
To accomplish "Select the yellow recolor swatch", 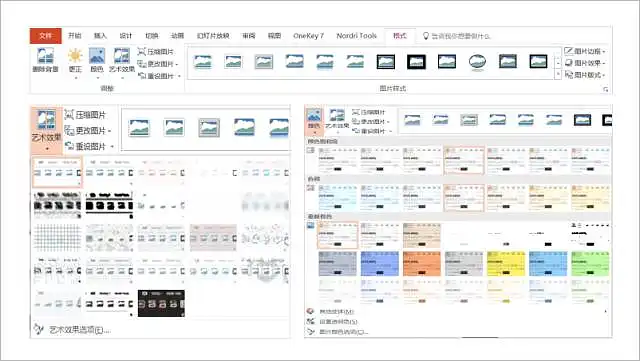I will point(506,263).
